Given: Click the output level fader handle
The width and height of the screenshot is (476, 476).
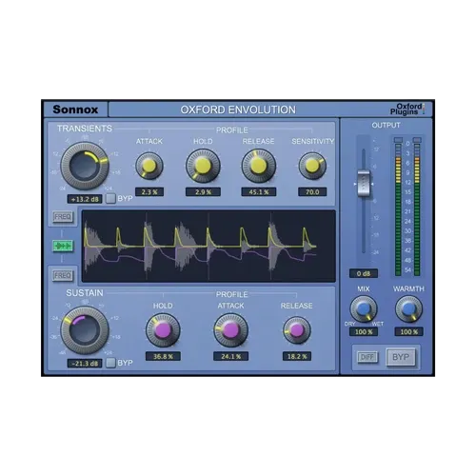Looking at the screenshot, I should click(x=364, y=184).
